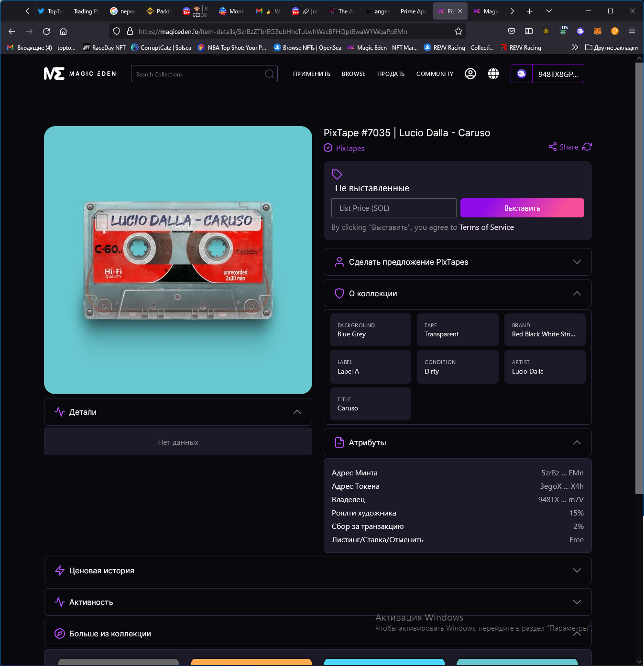The width and height of the screenshot is (644, 666).
Task: Open CorruptCatz | Solsea bookmark
Action: (161, 48)
